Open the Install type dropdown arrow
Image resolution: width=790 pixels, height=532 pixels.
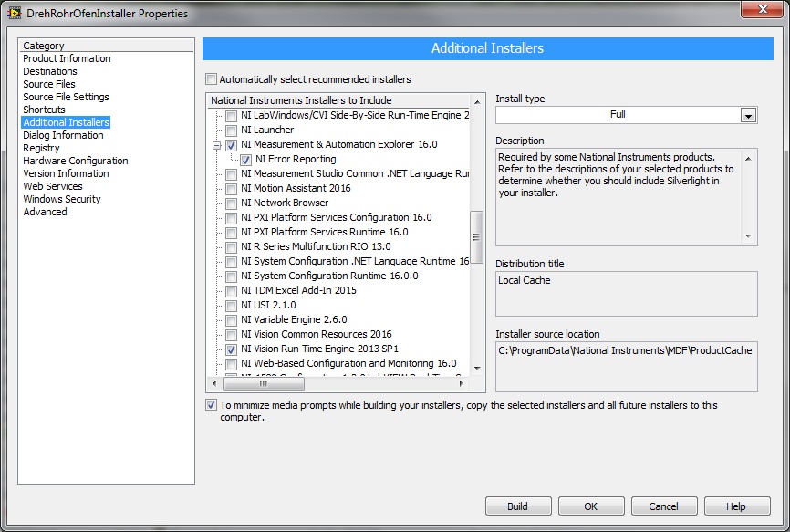coord(748,115)
